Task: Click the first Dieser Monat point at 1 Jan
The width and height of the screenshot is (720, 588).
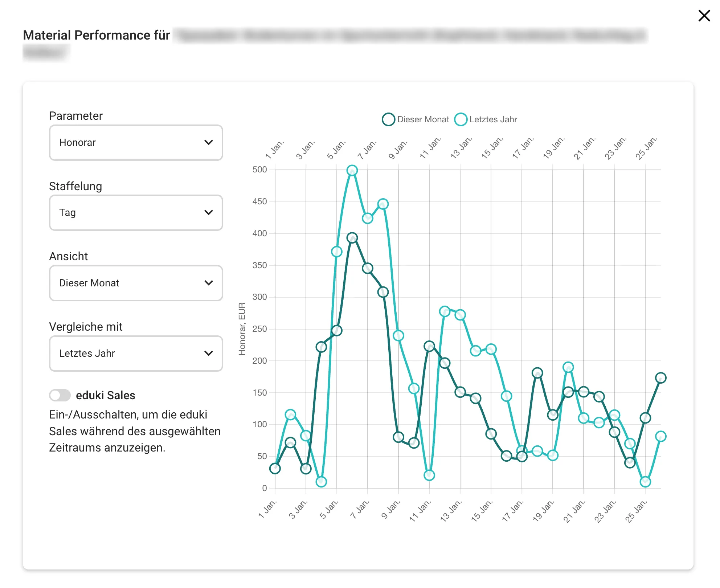Action: pos(275,469)
